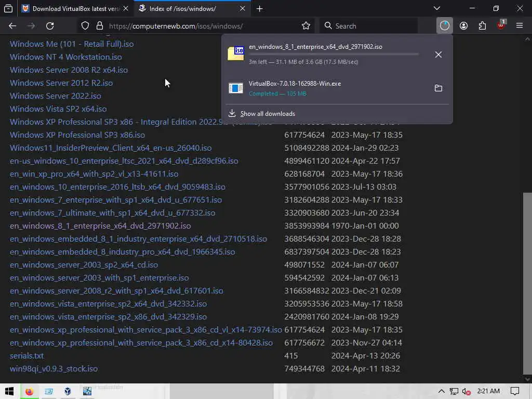Image resolution: width=532 pixels, height=399 pixels.
Task: Open en_windows_embedded_8_1_industry_enterprise iso link
Action: (138, 239)
